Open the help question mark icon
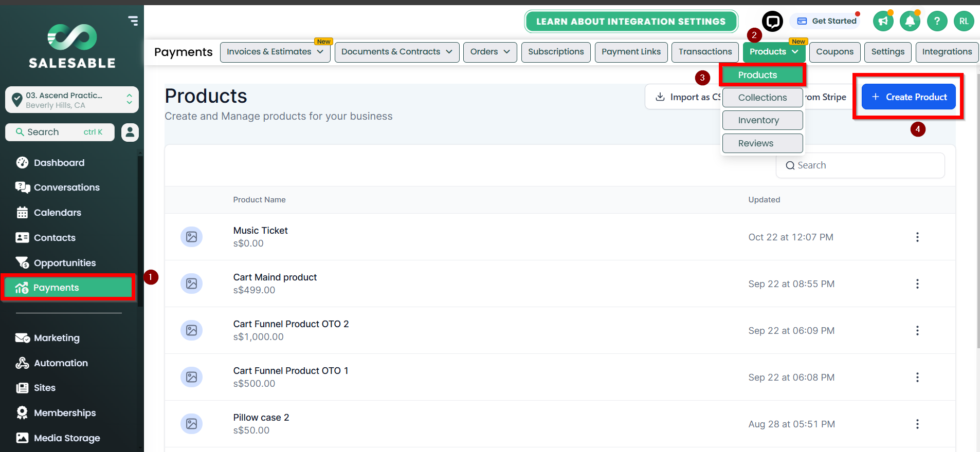Viewport: 980px width, 452px height. pos(937,21)
